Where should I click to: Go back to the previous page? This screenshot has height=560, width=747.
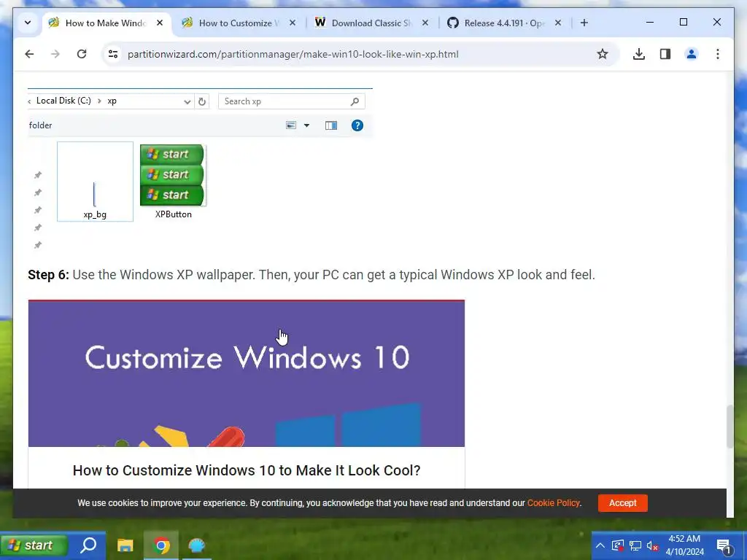point(29,54)
